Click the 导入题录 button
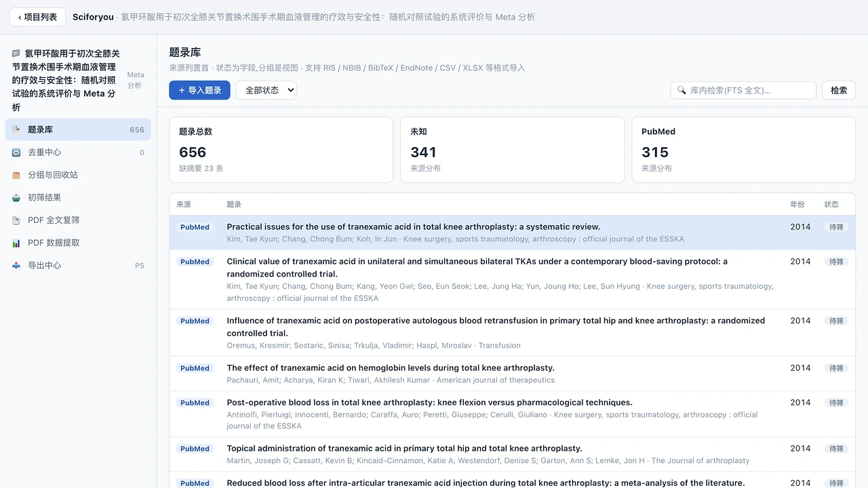This screenshot has height=488, width=868. tap(199, 90)
